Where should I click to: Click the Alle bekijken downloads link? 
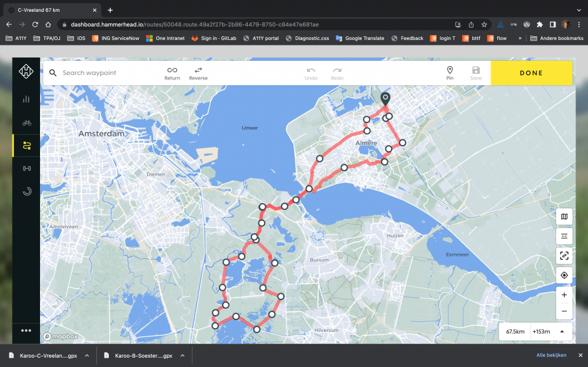[551, 355]
